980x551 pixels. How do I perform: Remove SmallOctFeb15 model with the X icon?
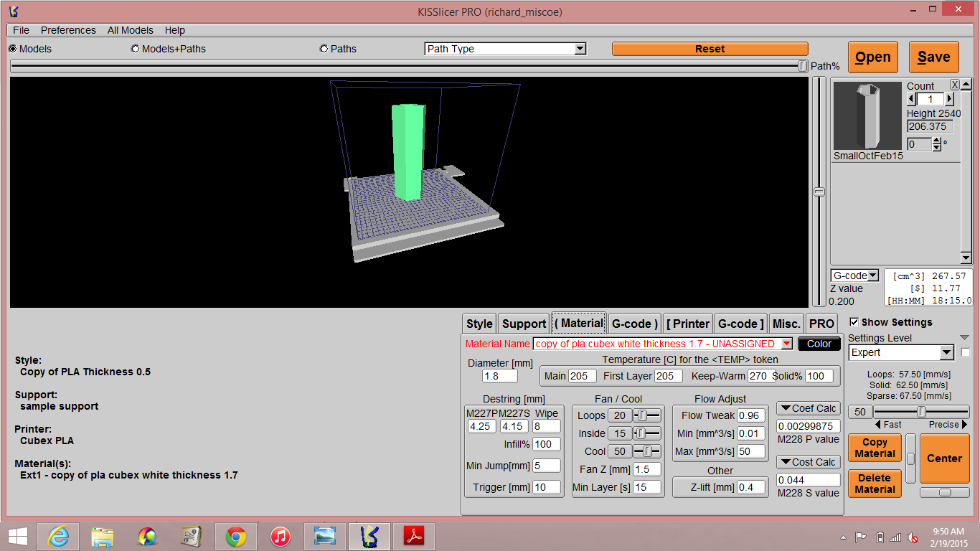(x=955, y=85)
